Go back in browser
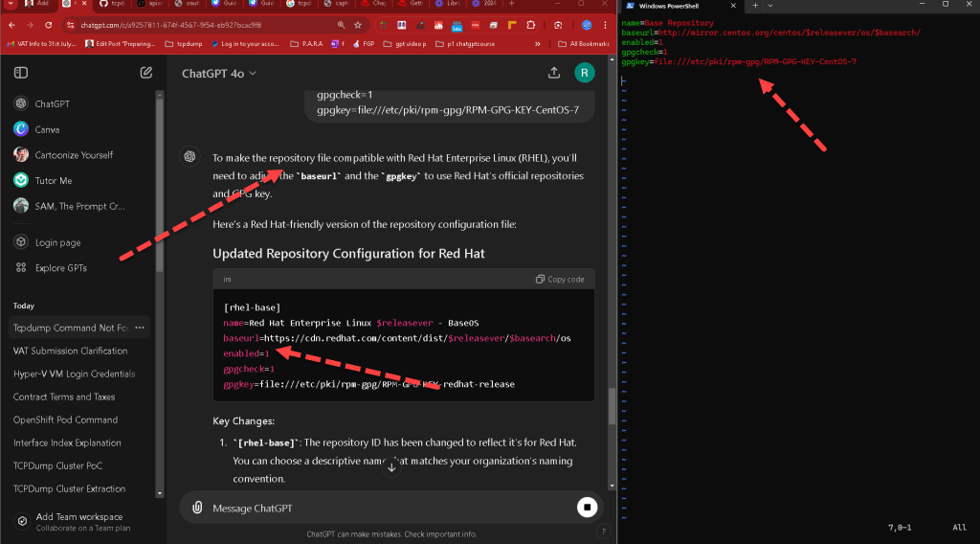This screenshot has height=544, width=980. pos(11,25)
